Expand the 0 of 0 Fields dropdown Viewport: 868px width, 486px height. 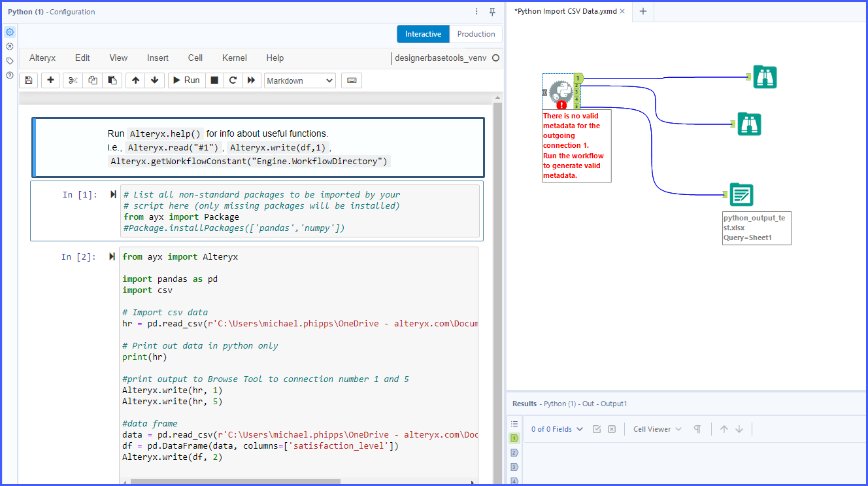tap(557, 429)
